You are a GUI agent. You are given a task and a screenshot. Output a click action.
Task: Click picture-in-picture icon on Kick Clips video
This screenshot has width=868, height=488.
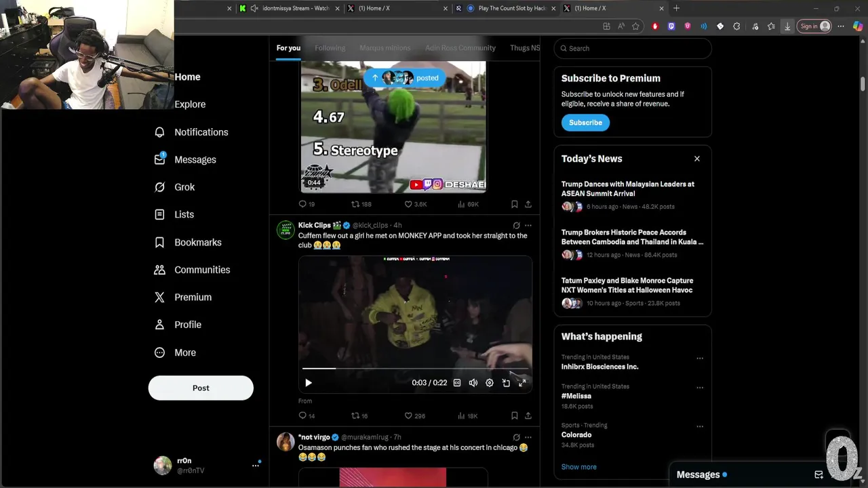506,383
